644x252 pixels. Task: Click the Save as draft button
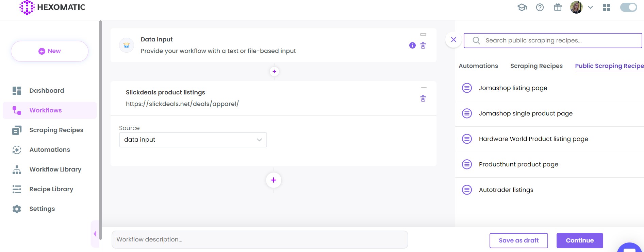pos(518,240)
